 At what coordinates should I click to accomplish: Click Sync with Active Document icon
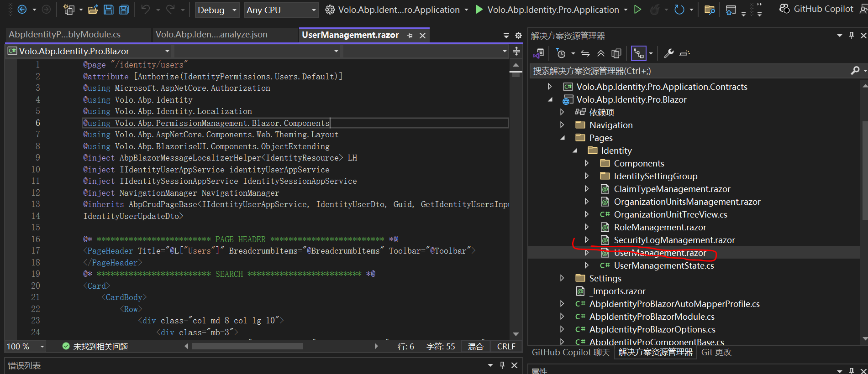(x=585, y=54)
